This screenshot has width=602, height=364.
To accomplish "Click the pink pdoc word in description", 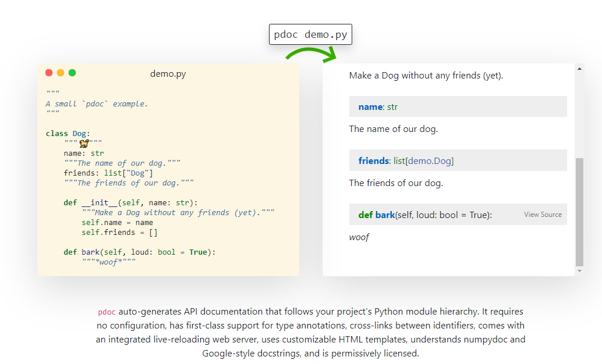I will (x=107, y=312).
